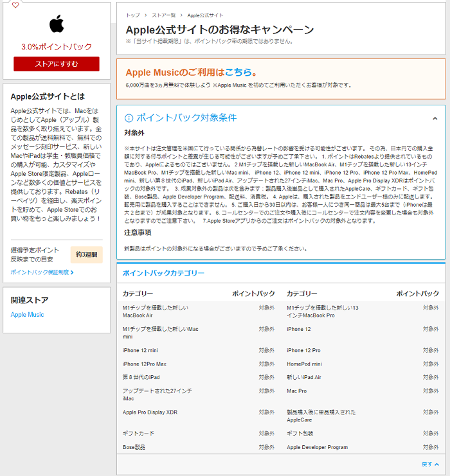Click the 関連ストア heading
This screenshot has height=476, width=450.
coord(30,300)
